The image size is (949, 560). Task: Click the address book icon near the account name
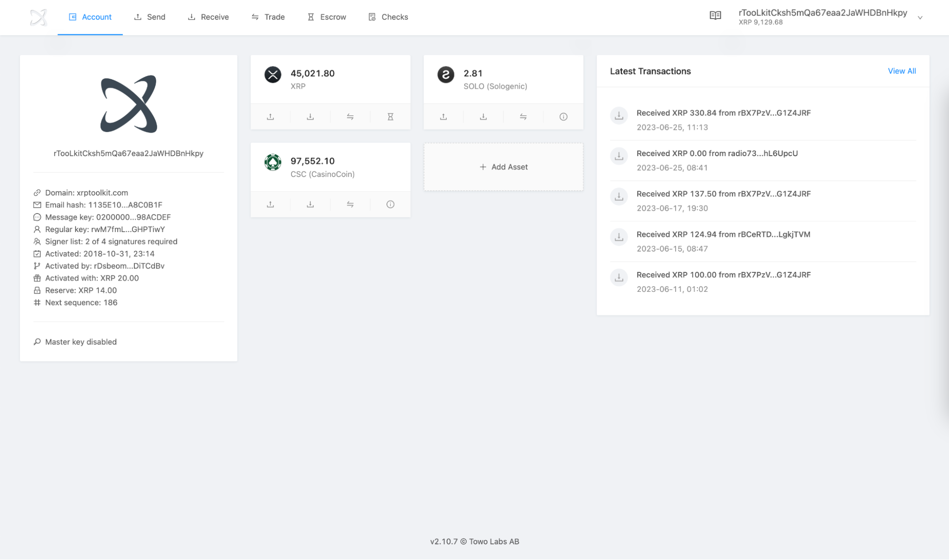tap(715, 15)
